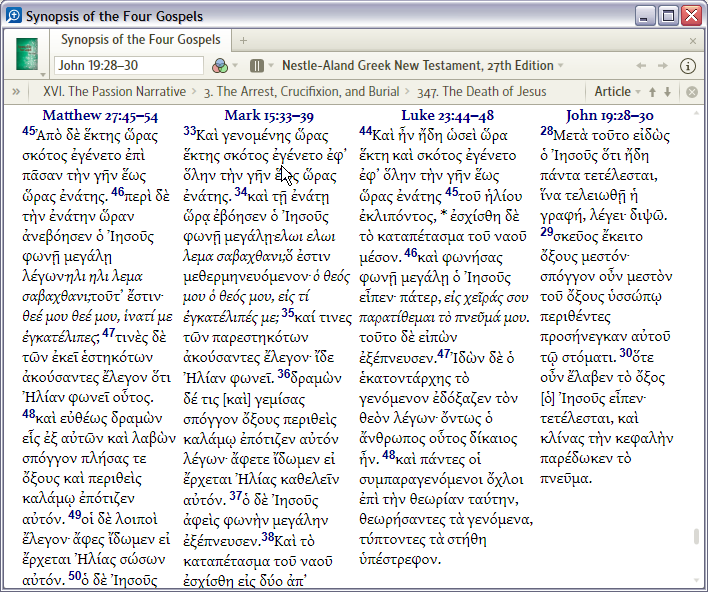
Task: Jump to next article down arrow
Action: coord(667,92)
